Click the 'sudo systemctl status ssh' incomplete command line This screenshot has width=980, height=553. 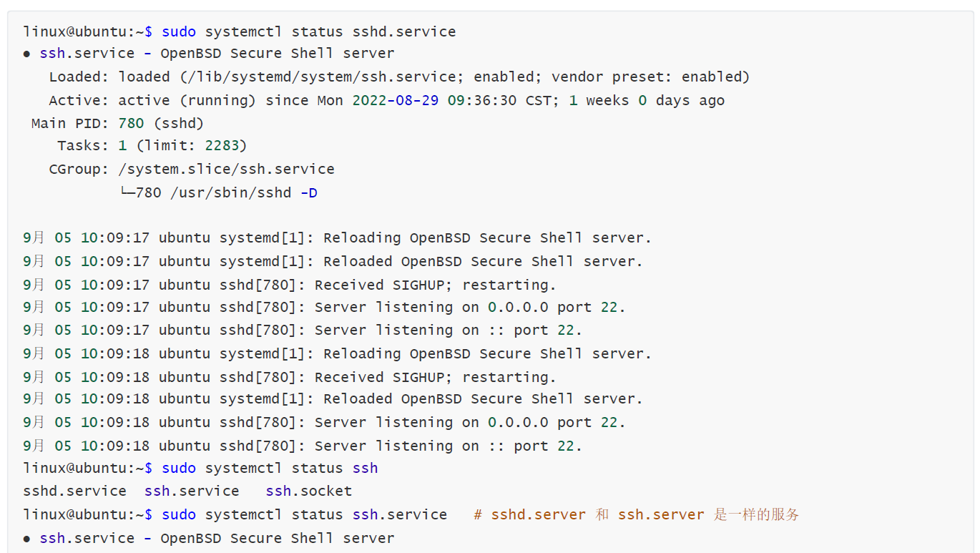tap(270, 468)
